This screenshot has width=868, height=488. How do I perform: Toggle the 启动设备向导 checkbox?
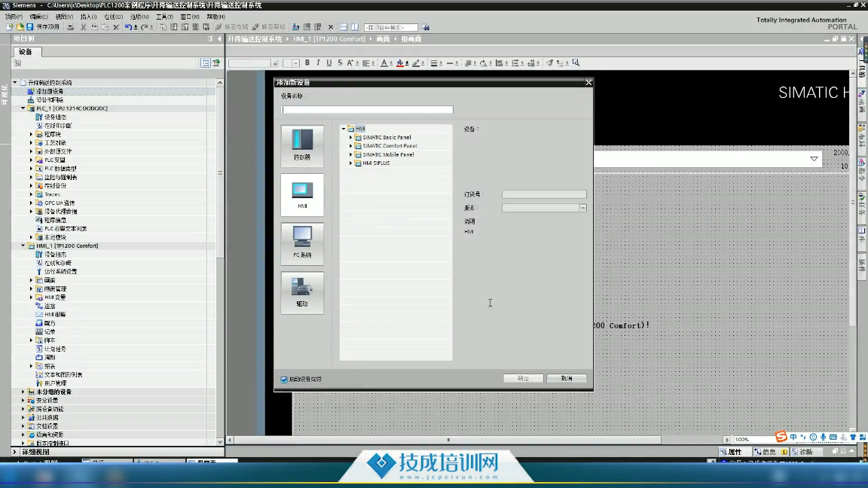(284, 380)
